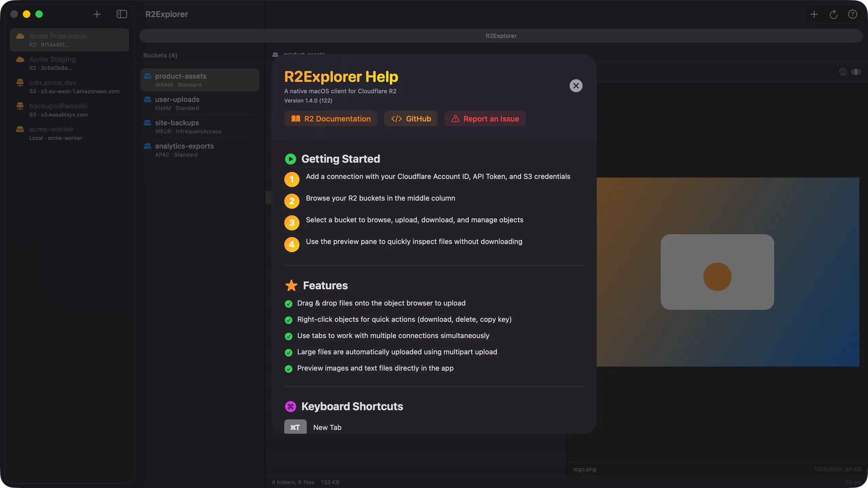Select Acme Staging connection

click(69, 63)
